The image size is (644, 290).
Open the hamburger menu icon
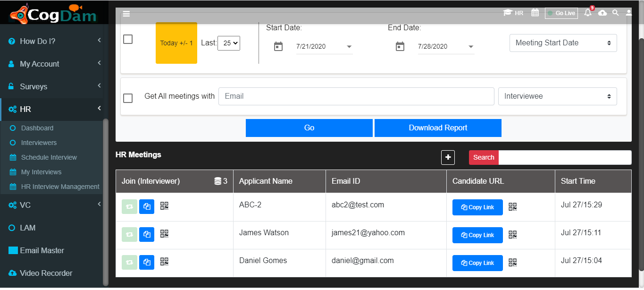point(126,14)
